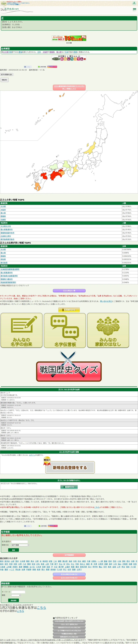Open the 鹿児島県大島郡喜界町 link
This screenshot has height=644, width=138.
tap(9, 276)
